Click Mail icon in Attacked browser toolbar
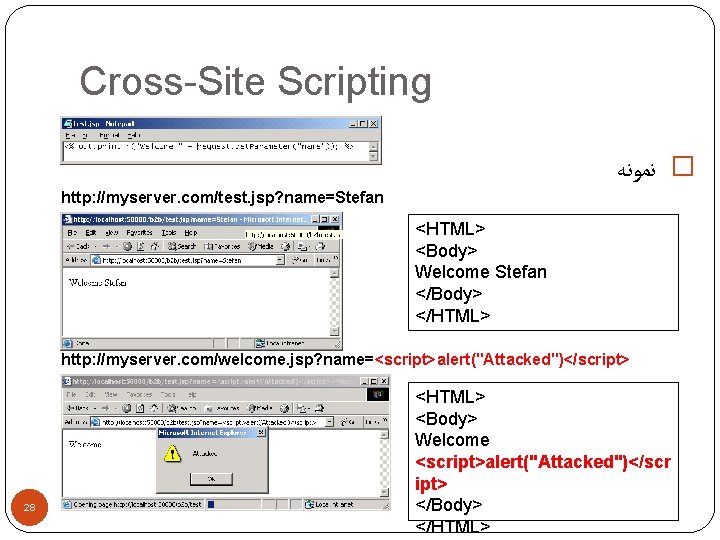Image resolution: width=720 pixels, height=540 pixels. click(x=303, y=408)
